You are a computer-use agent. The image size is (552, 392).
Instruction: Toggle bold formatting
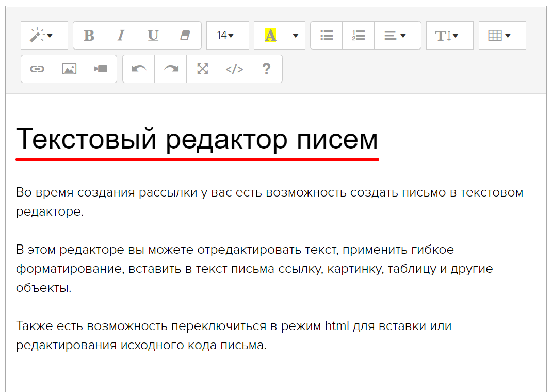click(x=89, y=36)
